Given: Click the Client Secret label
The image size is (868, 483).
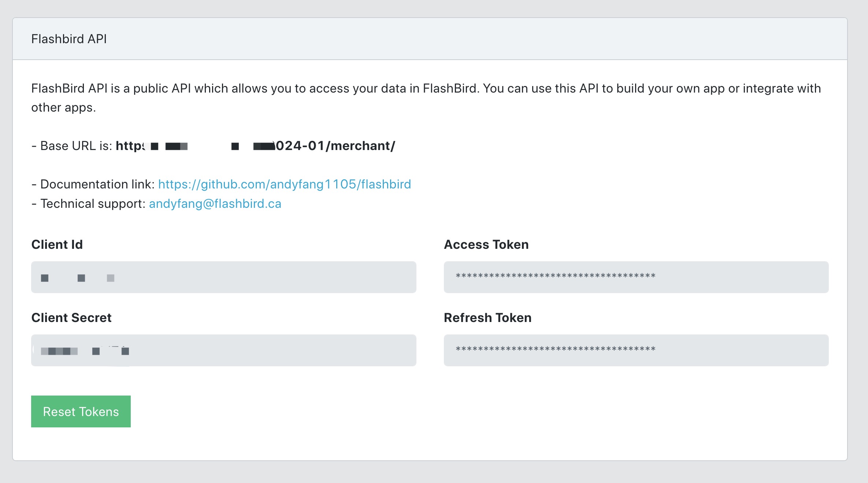Looking at the screenshot, I should (71, 318).
